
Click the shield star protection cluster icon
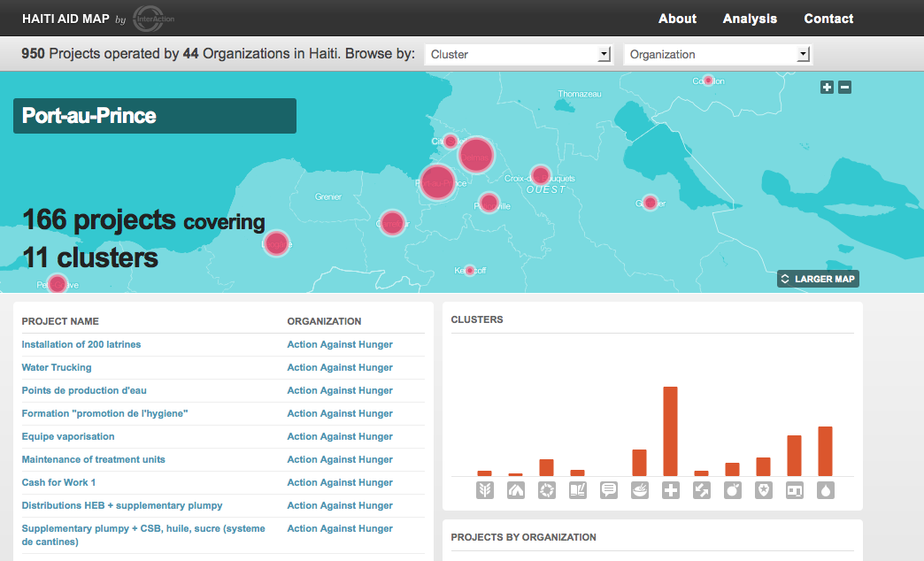pos(763,490)
